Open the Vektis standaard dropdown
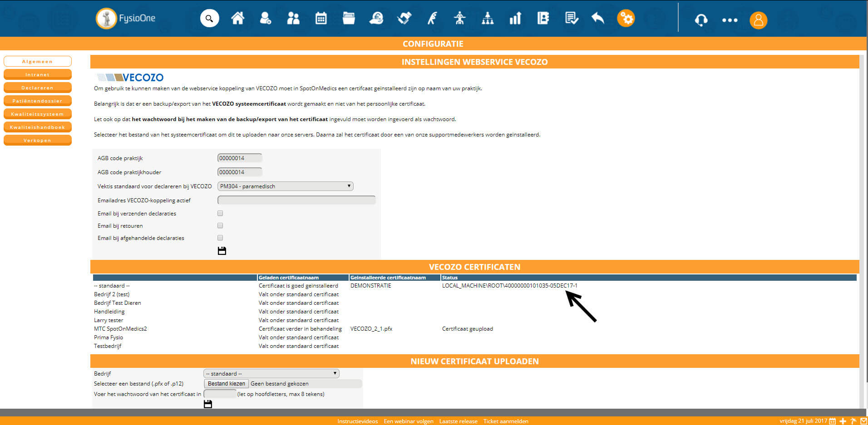This screenshot has height=425, width=868. 285,186
